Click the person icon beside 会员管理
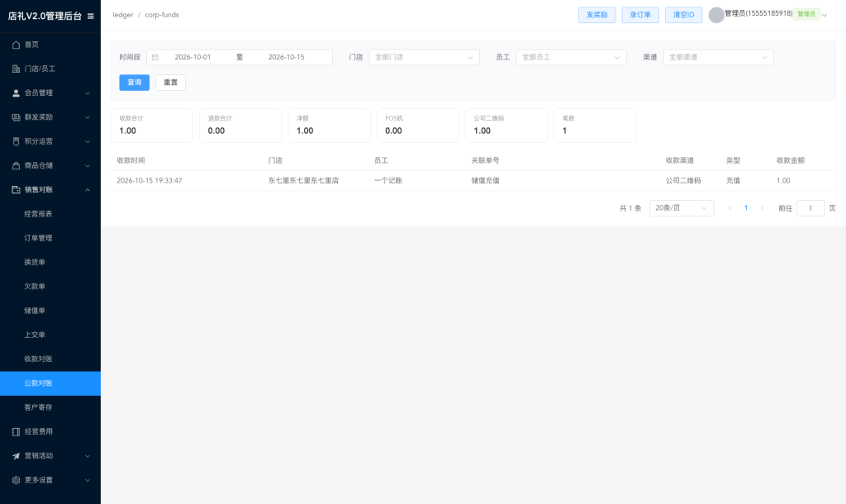The width and height of the screenshot is (846, 504). 17,93
